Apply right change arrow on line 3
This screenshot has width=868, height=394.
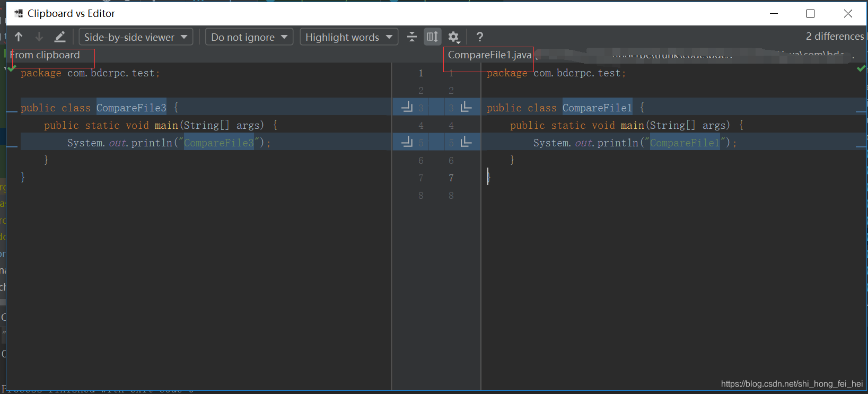click(x=466, y=107)
